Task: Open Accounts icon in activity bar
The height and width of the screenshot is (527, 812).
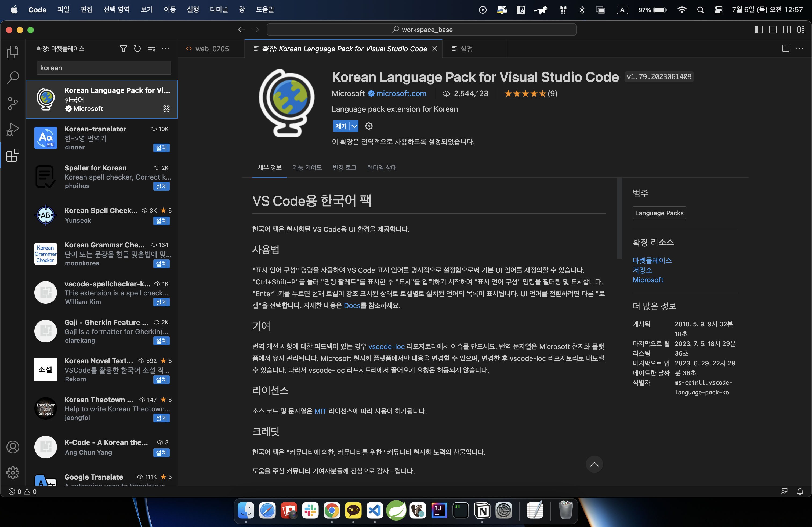Action: pyautogui.click(x=13, y=447)
